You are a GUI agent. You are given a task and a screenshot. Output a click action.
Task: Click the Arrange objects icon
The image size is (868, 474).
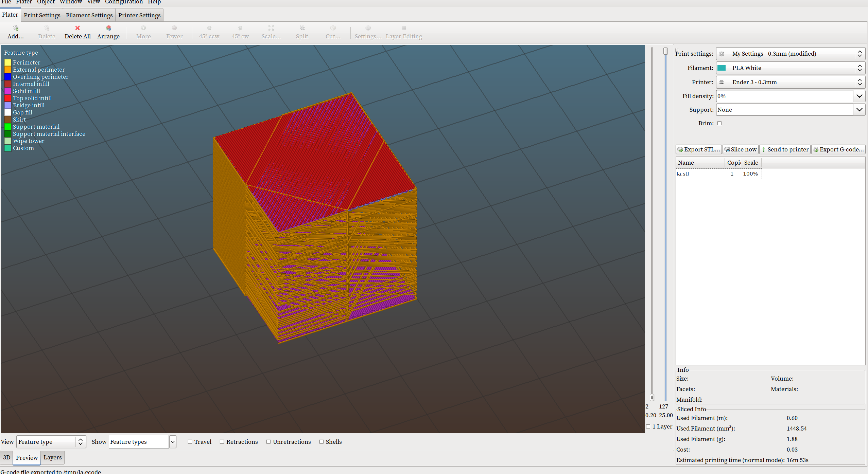(108, 28)
